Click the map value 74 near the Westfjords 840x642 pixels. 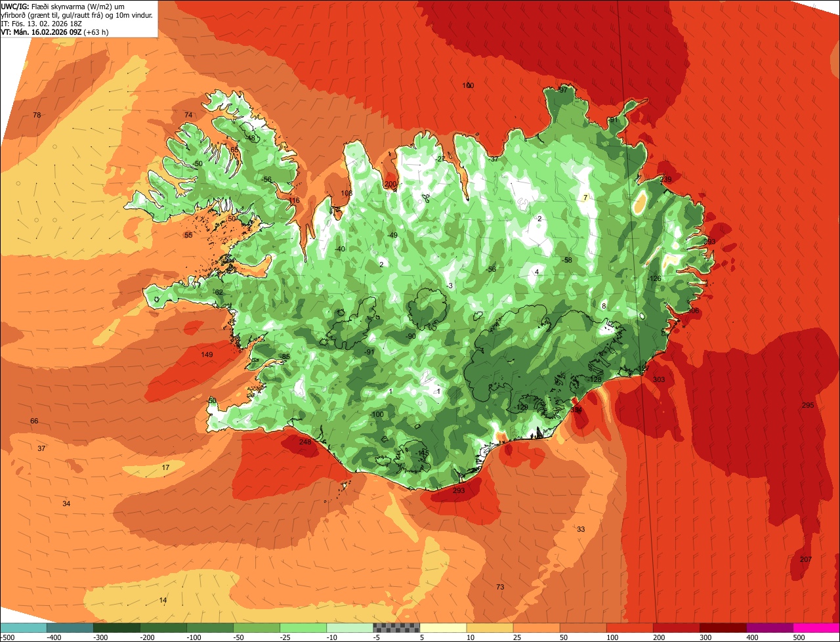[x=188, y=115]
